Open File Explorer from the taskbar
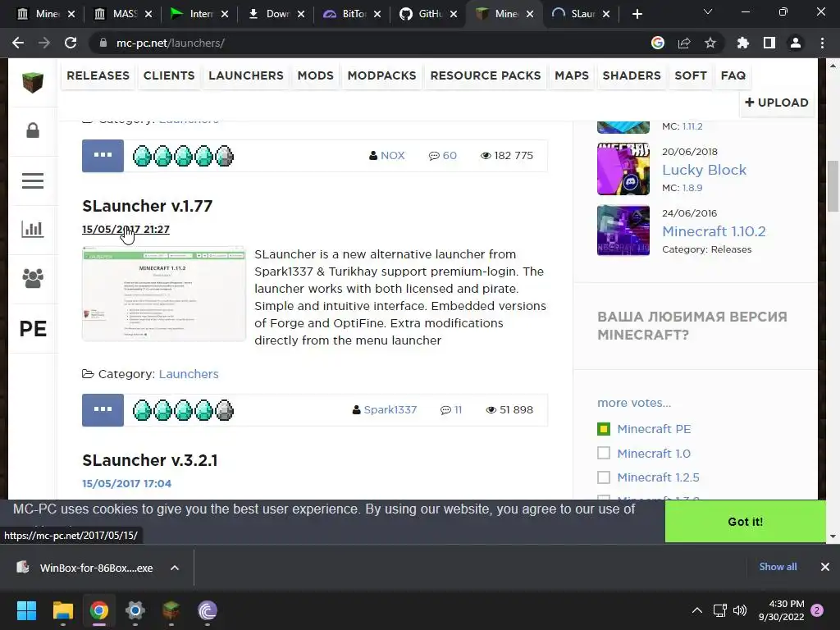Image resolution: width=840 pixels, height=630 pixels. click(62, 610)
